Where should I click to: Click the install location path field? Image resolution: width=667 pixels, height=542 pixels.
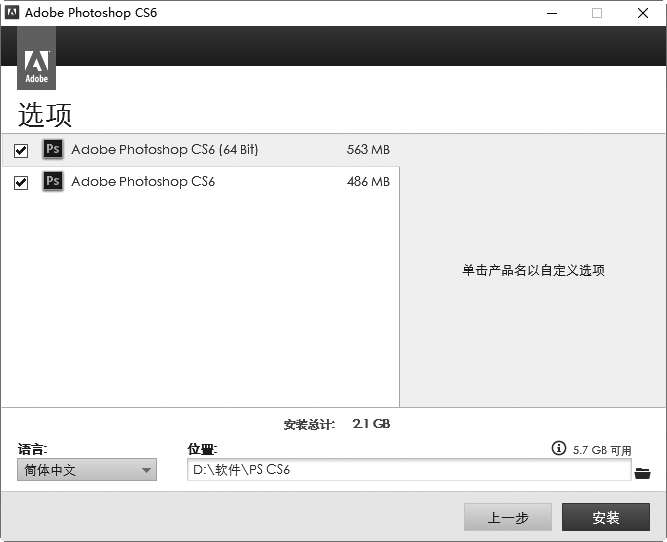point(408,470)
